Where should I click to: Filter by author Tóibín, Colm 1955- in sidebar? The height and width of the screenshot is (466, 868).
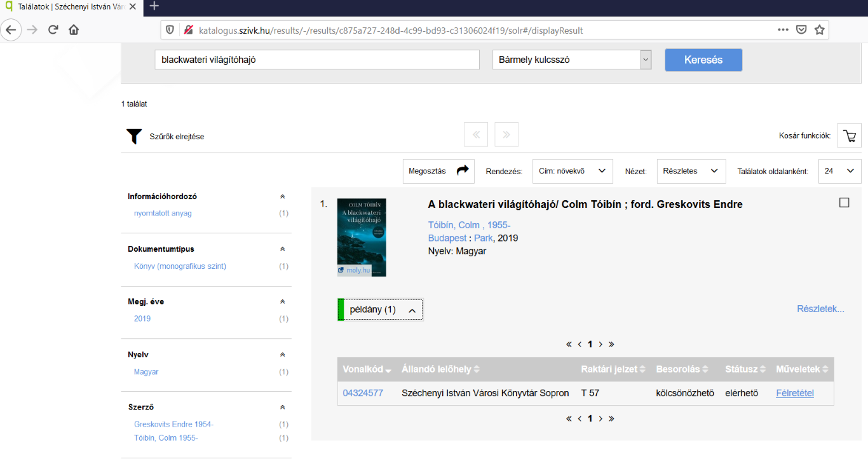(166, 437)
